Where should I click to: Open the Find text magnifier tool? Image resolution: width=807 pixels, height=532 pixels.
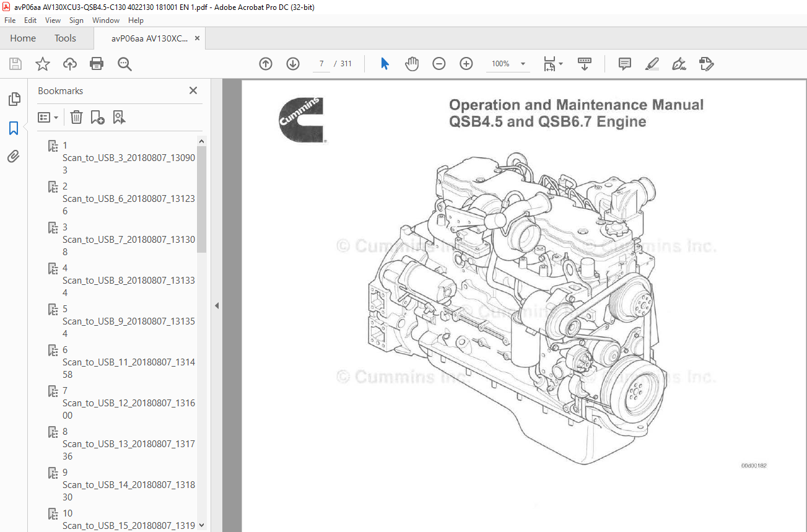(x=124, y=64)
